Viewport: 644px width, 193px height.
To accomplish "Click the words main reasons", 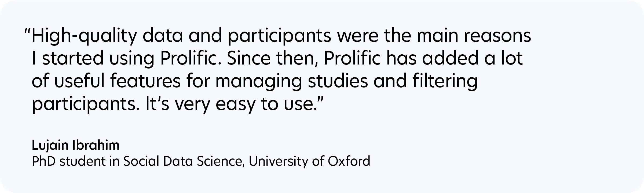I will tap(474, 36).
